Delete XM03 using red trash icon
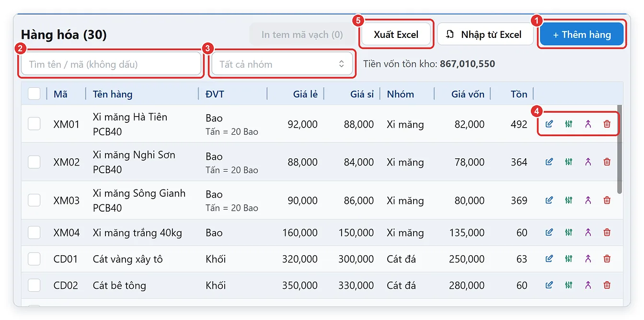644x320 pixels. click(x=607, y=200)
